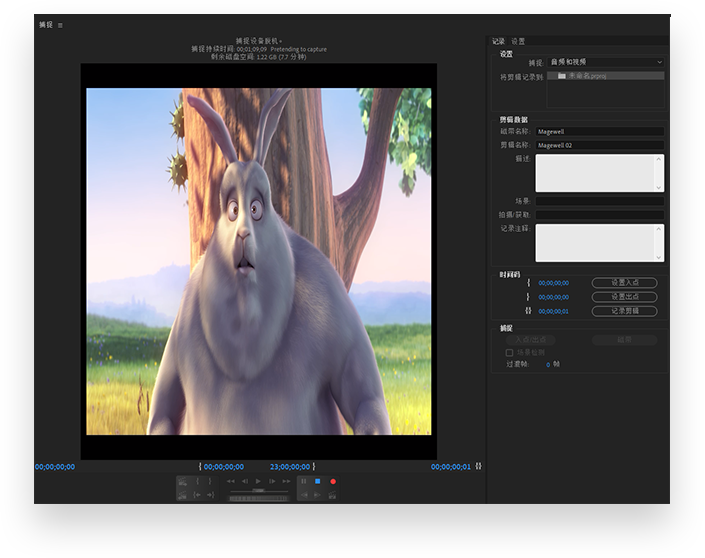Click the Pause button in transport controls
Screen dimensions: 705x558
pos(303,481)
